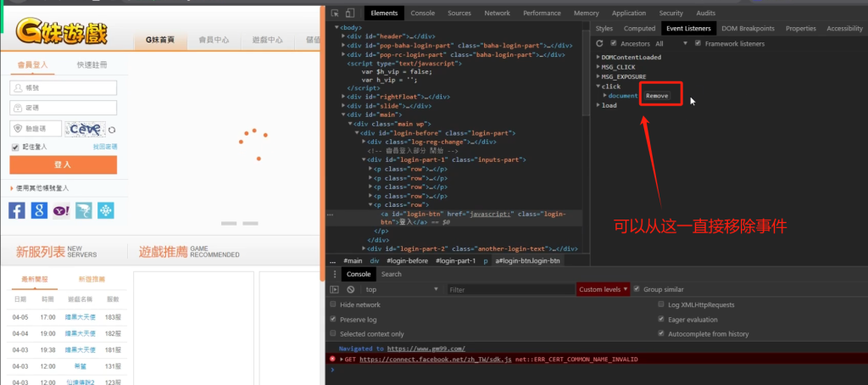The image size is (868, 385).
Task: Open the 遊戲中心 navigation item
Action: click(267, 40)
